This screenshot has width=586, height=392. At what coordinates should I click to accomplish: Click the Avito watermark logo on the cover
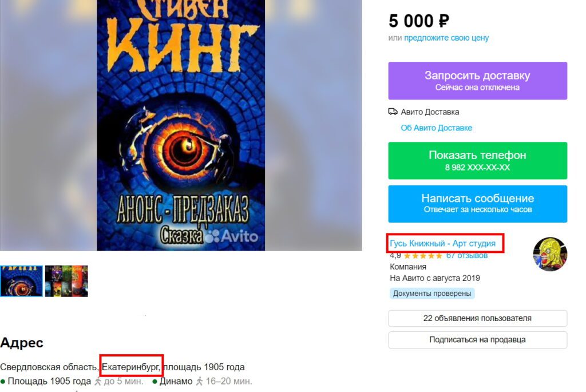pyautogui.click(x=232, y=236)
